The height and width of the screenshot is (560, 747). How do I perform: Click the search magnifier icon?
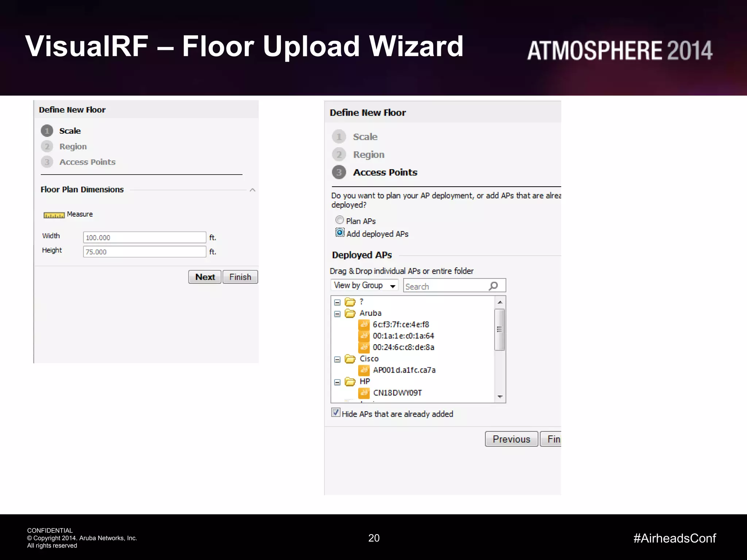point(494,286)
